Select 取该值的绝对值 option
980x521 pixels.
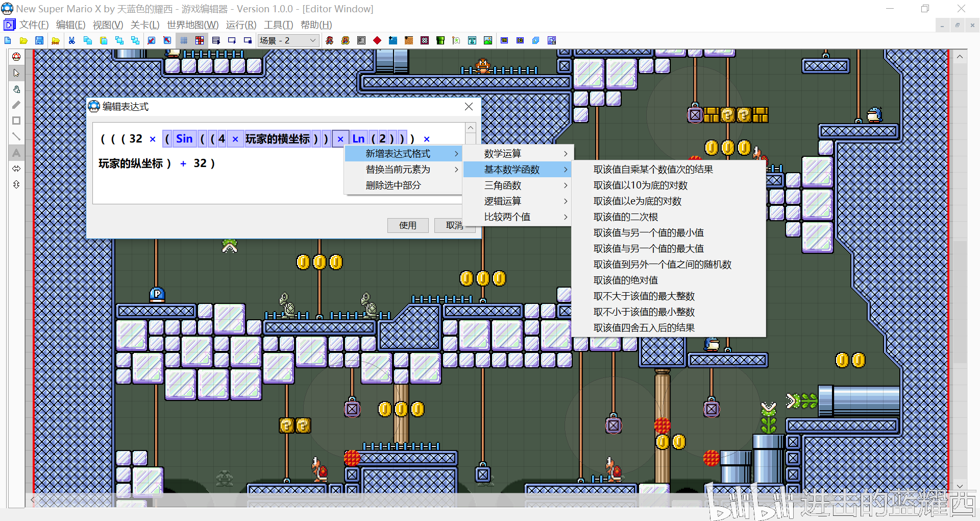669,280
